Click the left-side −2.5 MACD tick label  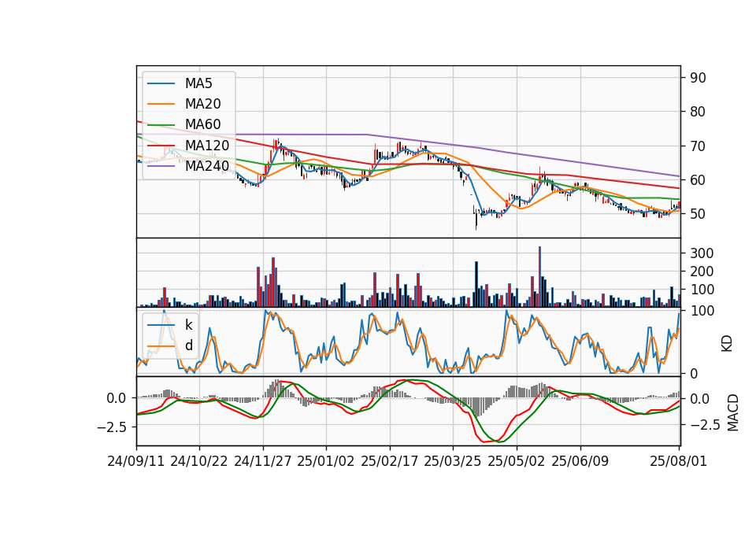pyautogui.click(x=111, y=427)
